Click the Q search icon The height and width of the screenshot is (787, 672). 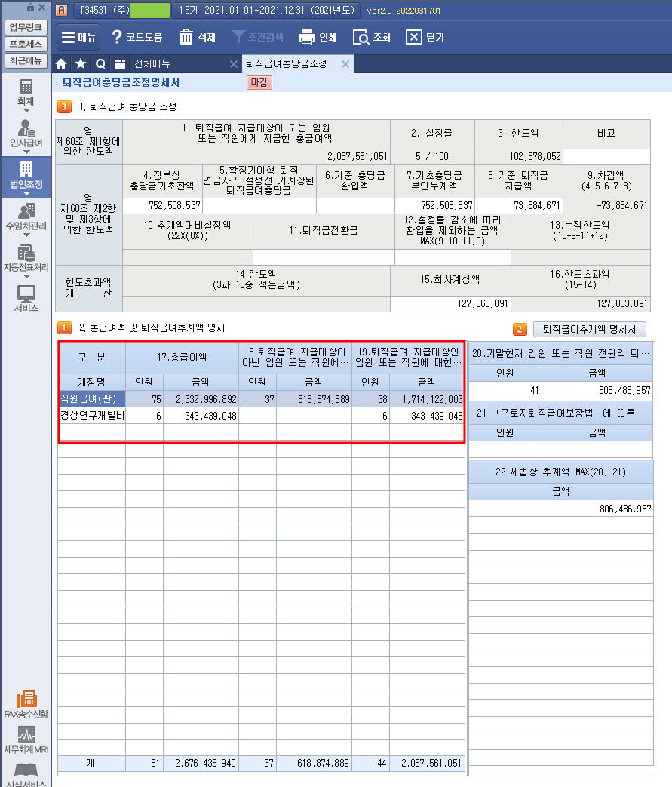[x=100, y=63]
